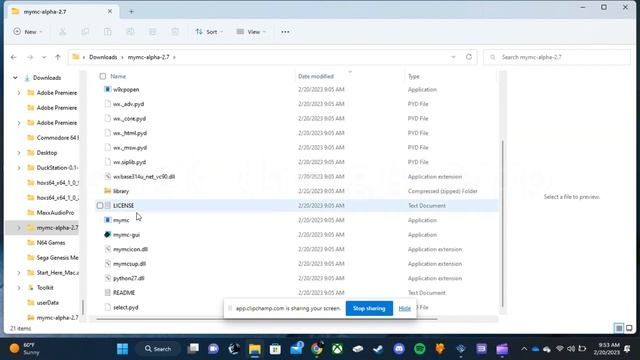Select the mymc-alpha-2.7 window tab
Viewport: 640px width, 360px height.
62,11
